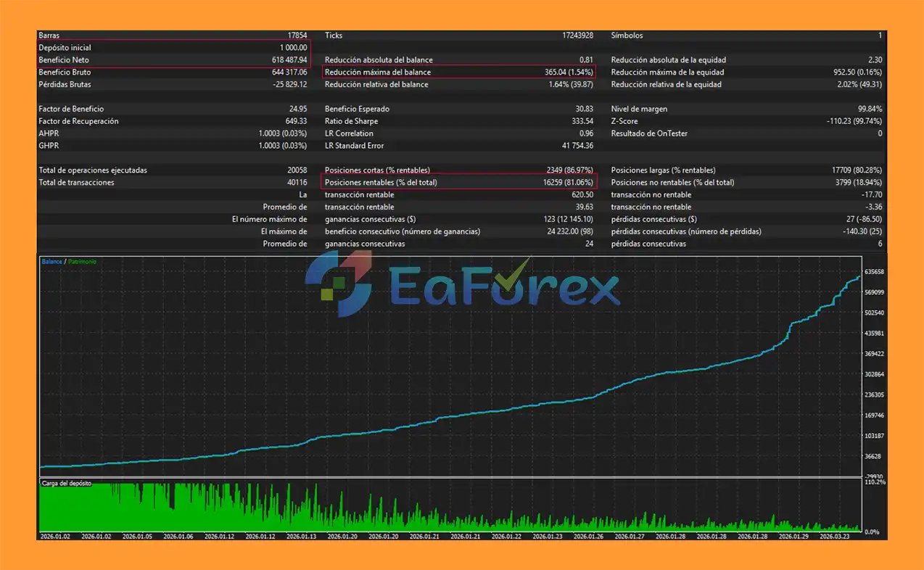
Task: Select the Balance legend label in chart
Action: [51, 262]
